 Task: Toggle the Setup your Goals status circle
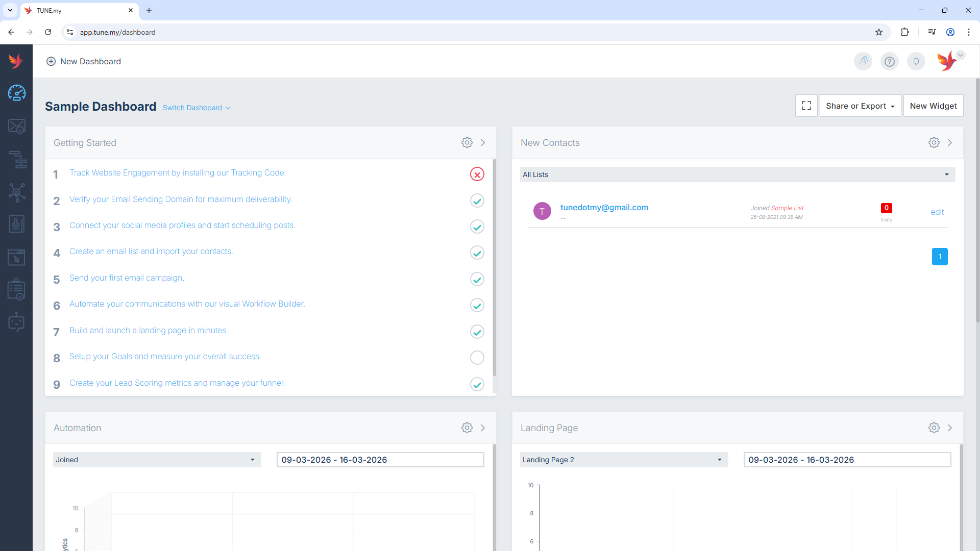(477, 358)
